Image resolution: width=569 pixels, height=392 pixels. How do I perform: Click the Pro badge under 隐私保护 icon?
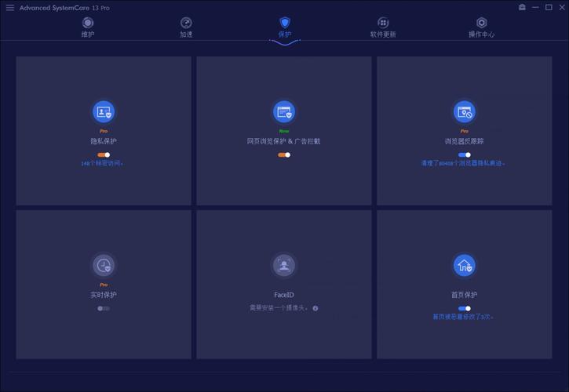104,131
